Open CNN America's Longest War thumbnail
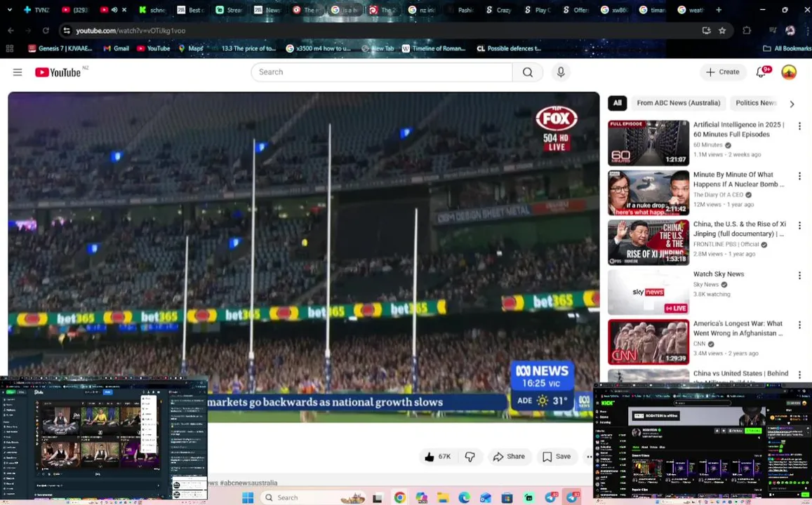812x505 pixels. pos(648,342)
